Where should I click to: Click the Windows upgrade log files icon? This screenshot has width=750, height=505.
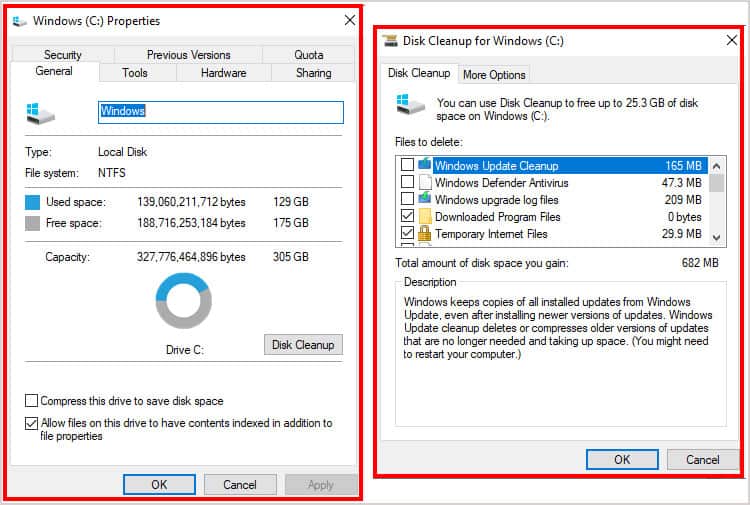[424, 198]
